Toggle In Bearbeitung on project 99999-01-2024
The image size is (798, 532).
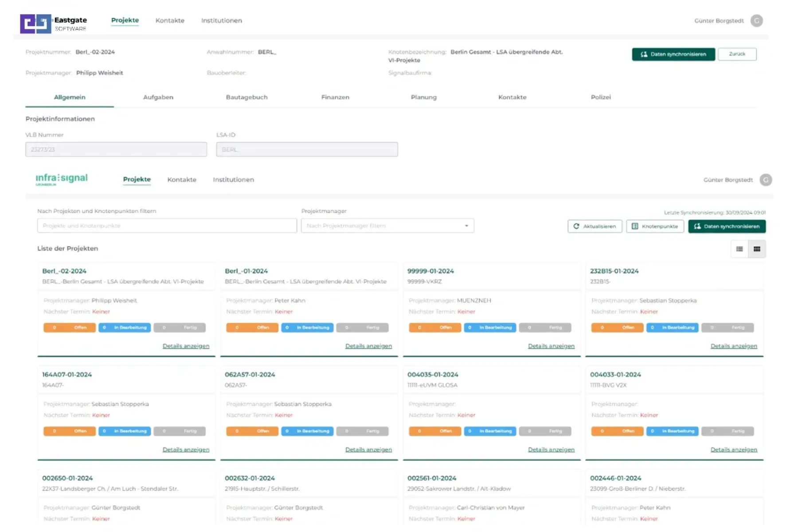click(x=490, y=328)
